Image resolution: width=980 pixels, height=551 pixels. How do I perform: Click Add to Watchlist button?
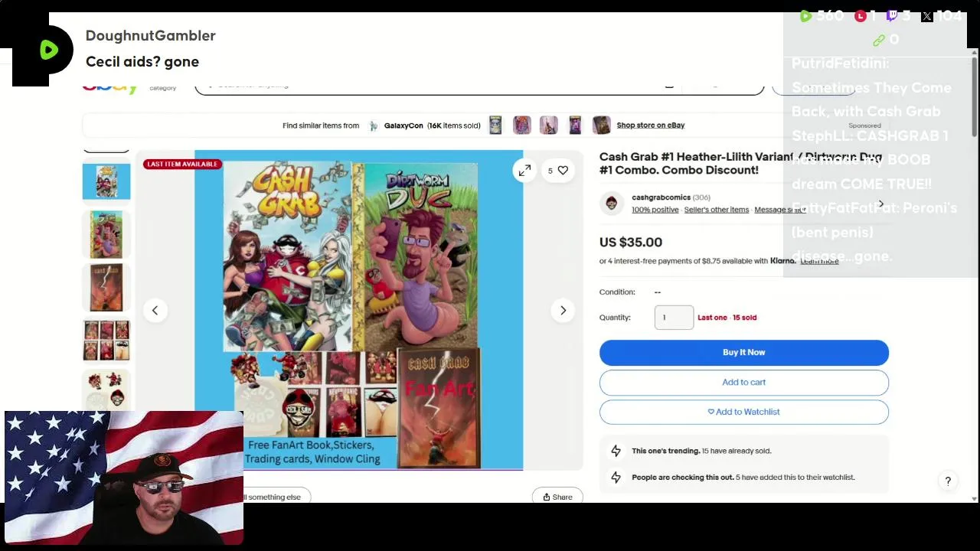[743, 412]
